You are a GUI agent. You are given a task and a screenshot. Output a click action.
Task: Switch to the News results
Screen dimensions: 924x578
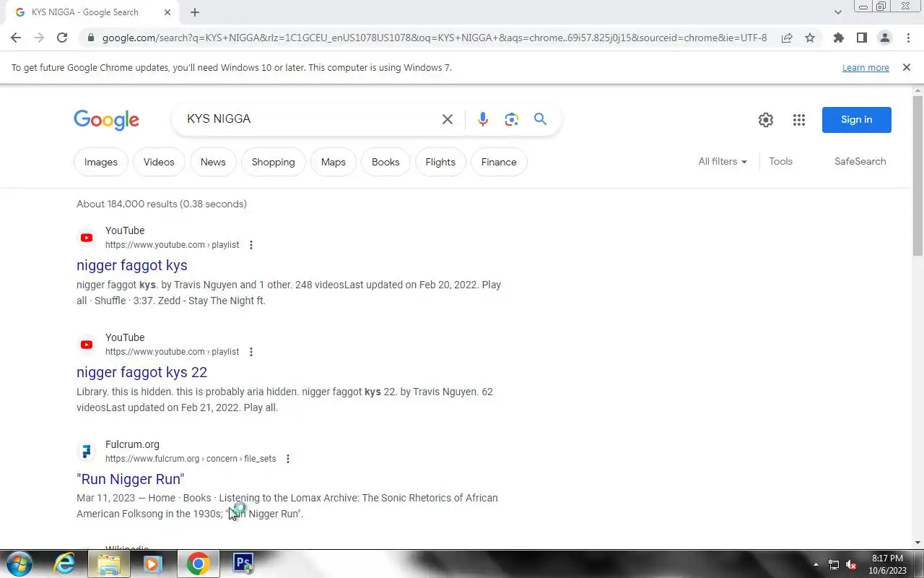pyautogui.click(x=213, y=162)
